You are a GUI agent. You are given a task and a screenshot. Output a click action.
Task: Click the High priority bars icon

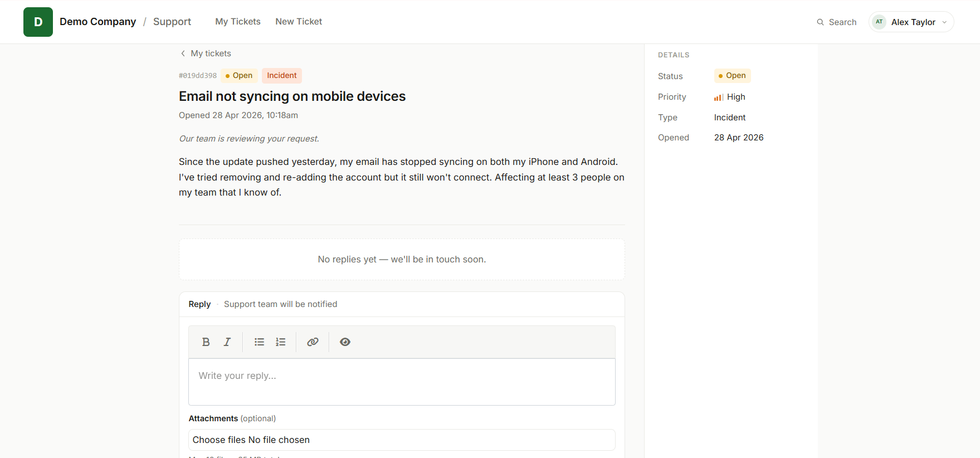[719, 98]
